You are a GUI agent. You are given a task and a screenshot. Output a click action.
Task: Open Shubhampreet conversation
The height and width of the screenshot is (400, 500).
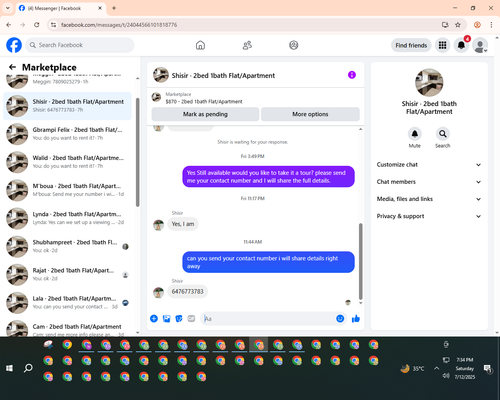tap(67, 246)
